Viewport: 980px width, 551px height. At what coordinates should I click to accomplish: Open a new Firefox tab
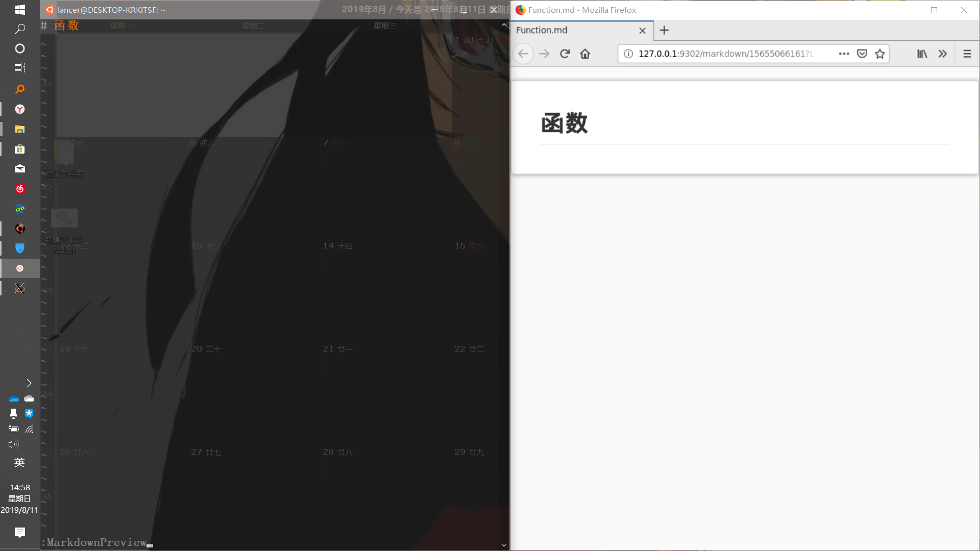click(x=664, y=30)
